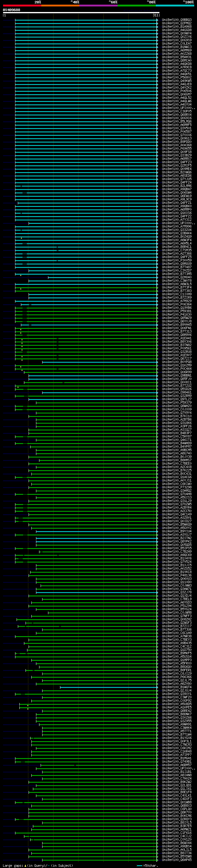Select the UniRef100_Q68RX4 label
The width and height of the screenshot is (197, 868).
pos(176,115)
